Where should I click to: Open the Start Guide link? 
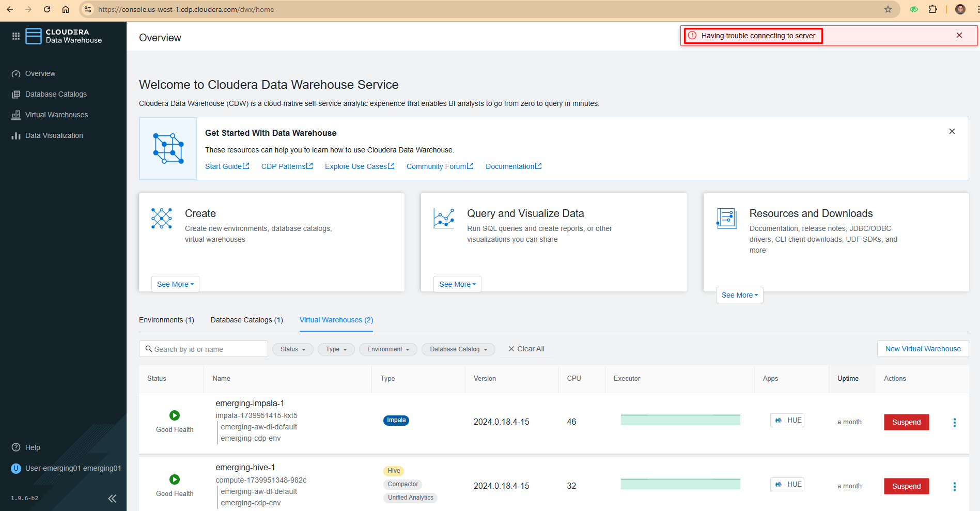pos(227,166)
